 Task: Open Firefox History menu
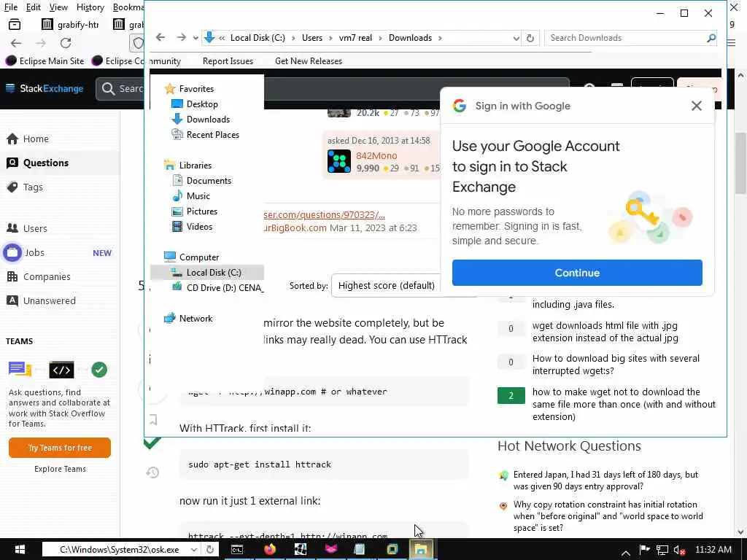pos(90,7)
